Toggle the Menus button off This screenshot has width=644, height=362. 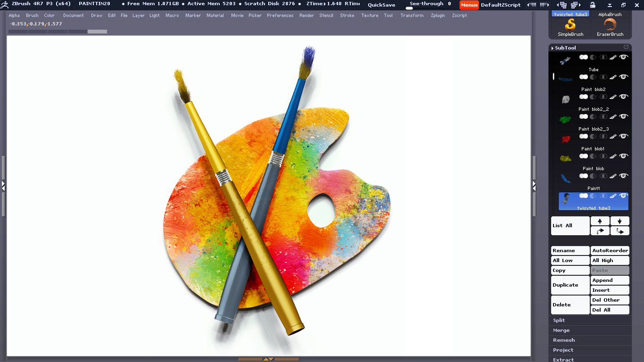[x=469, y=5]
